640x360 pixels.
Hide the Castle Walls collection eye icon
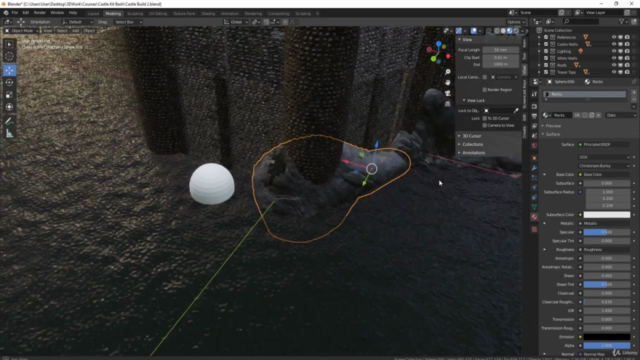pos(614,44)
